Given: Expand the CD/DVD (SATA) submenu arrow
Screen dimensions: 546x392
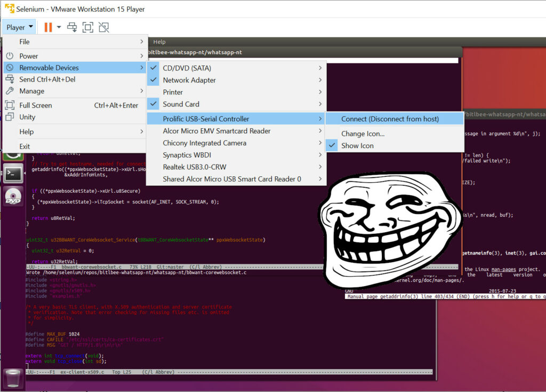Looking at the screenshot, I should tap(320, 68).
